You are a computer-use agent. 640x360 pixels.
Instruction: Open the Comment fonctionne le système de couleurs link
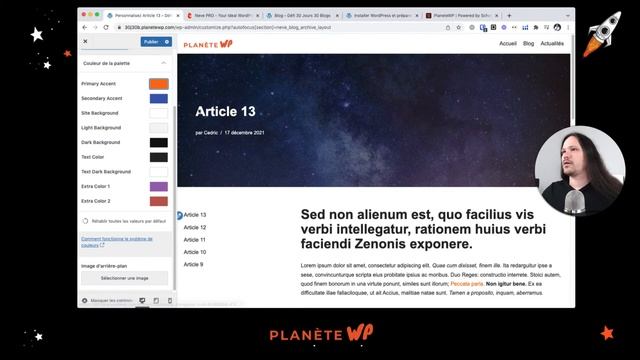tap(117, 242)
